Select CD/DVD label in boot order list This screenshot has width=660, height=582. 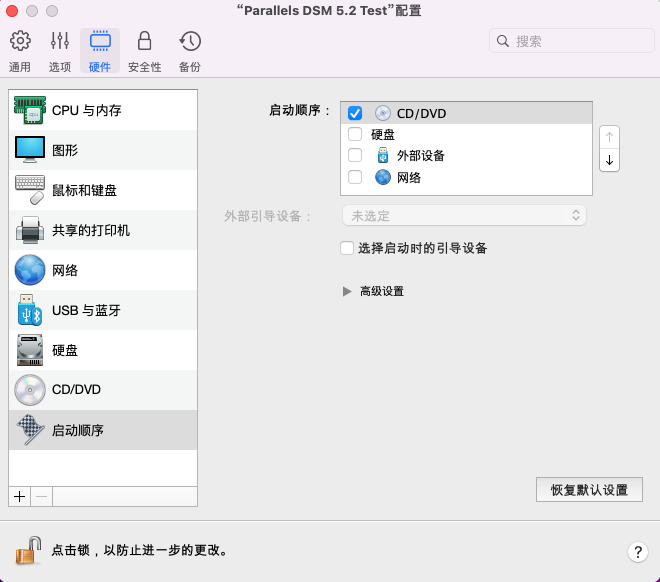click(421, 114)
